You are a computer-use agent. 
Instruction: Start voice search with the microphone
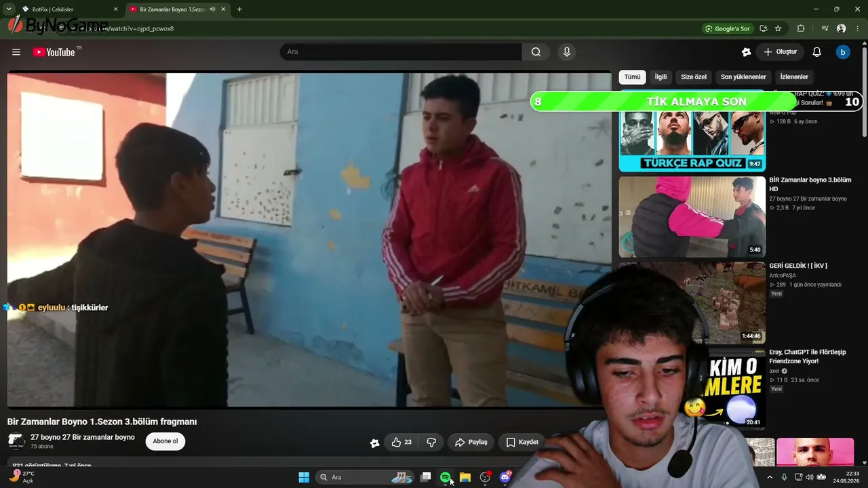[567, 52]
